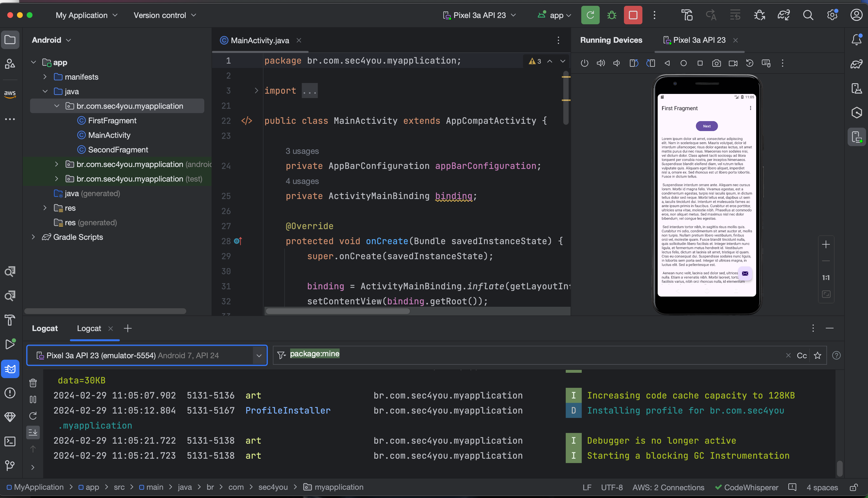This screenshot has width=868, height=498.
Task: Expand the manifests folder
Action: 45,77
